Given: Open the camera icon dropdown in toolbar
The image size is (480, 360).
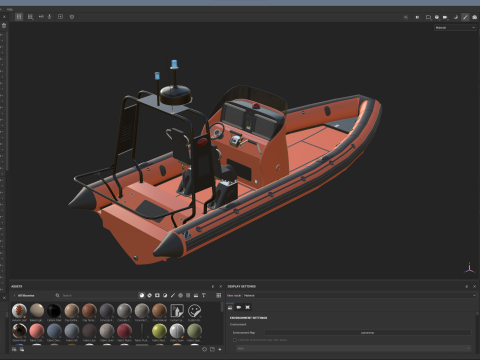Looking at the screenshot, I should 446,17.
